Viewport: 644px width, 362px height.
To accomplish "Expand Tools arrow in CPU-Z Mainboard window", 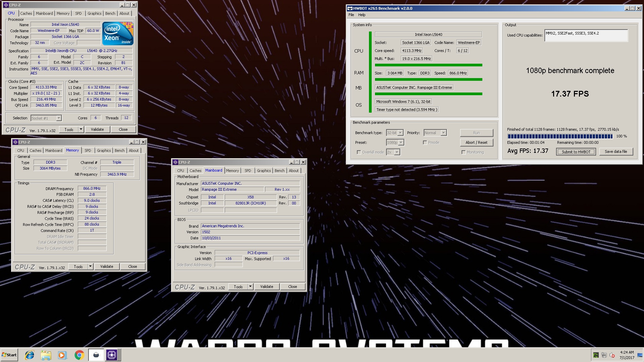I will pos(250,287).
